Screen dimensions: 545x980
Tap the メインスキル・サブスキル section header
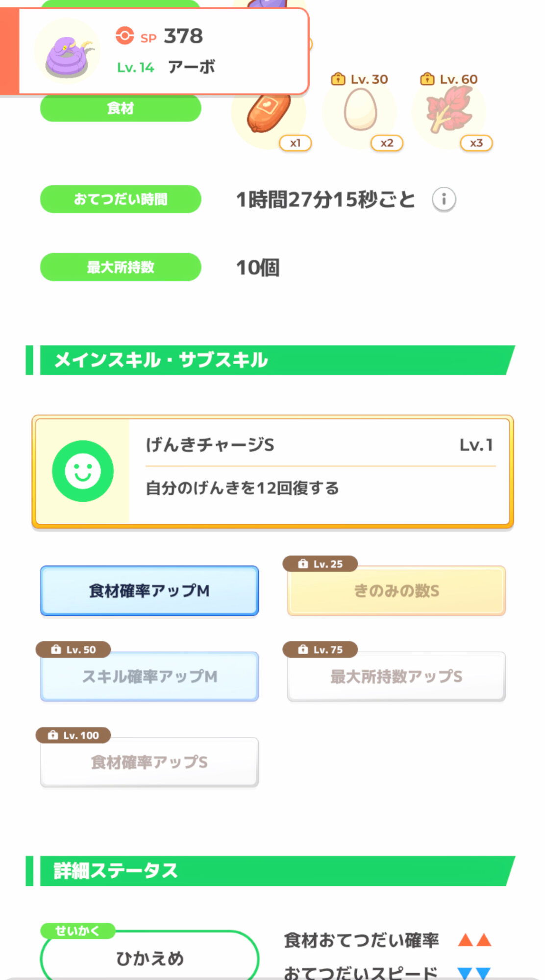tap(270, 360)
